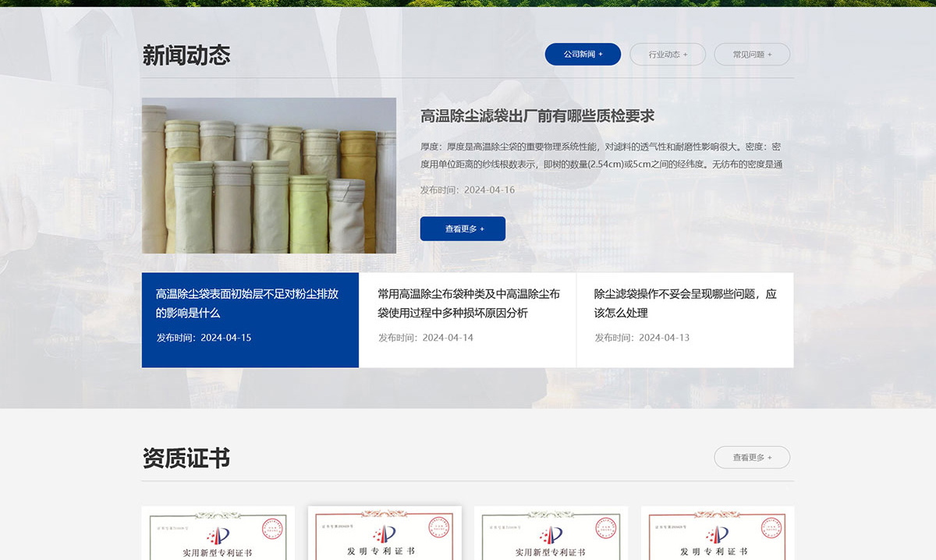The width and height of the screenshot is (936, 560).
Task: Switch to the 公司新闻 tab
Action: coord(583,55)
